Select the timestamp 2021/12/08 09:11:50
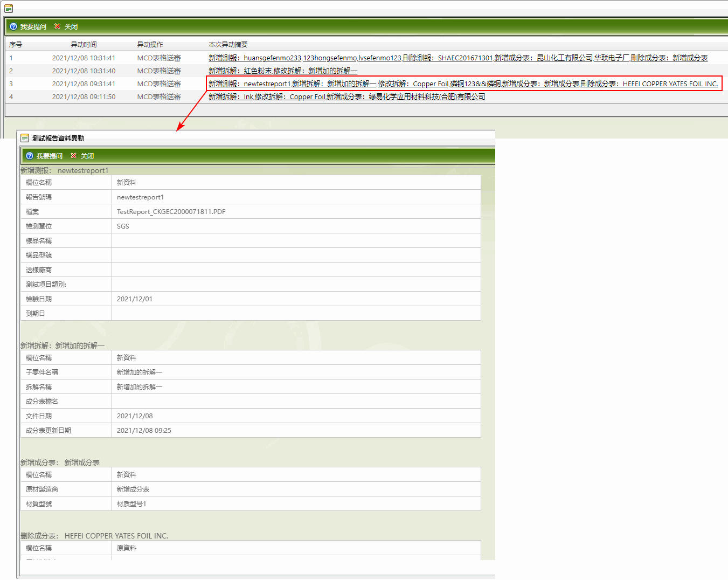728x580 pixels. tap(84, 96)
